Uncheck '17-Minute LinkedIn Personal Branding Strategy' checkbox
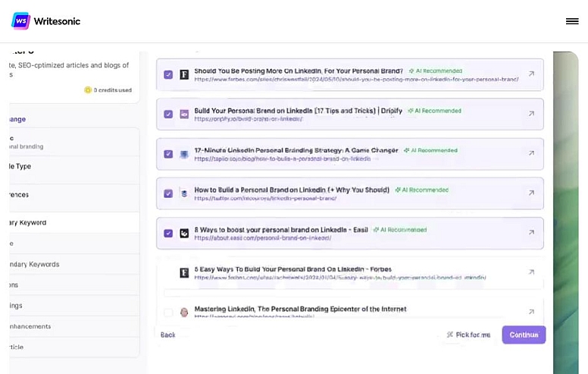Image resolution: width=588 pixels, height=374 pixels. pyautogui.click(x=168, y=154)
